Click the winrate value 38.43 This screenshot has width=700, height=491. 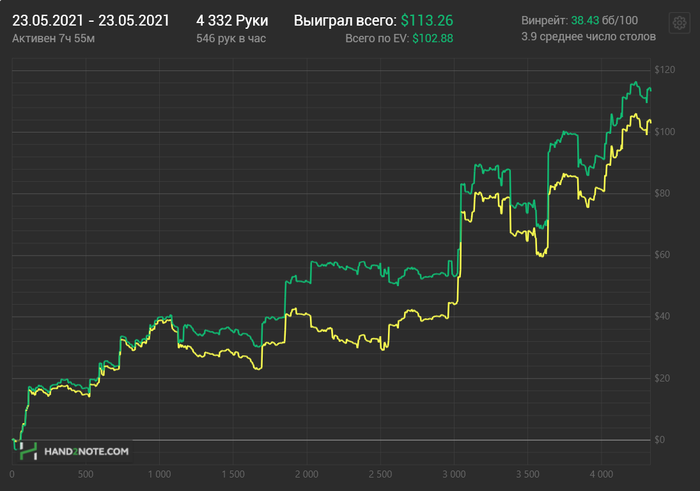[x=585, y=21]
